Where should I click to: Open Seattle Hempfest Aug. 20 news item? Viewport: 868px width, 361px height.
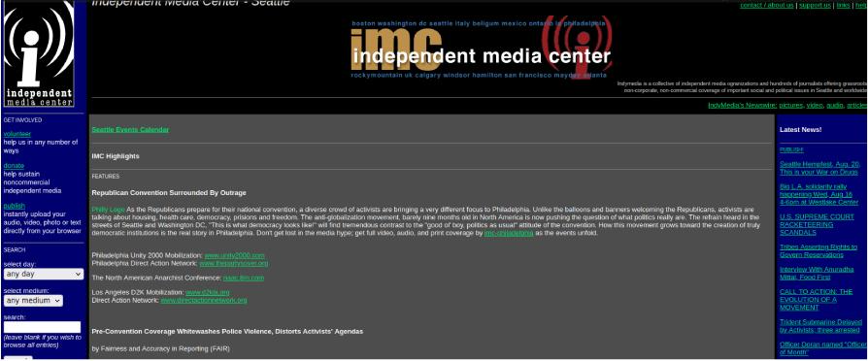tap(819, 168)
